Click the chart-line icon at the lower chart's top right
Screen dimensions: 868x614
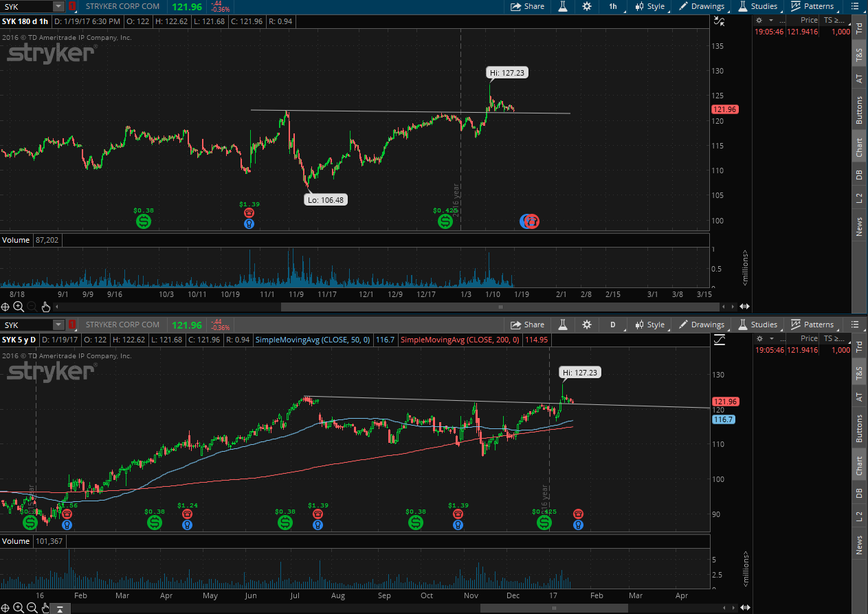(x=719, y=339)
